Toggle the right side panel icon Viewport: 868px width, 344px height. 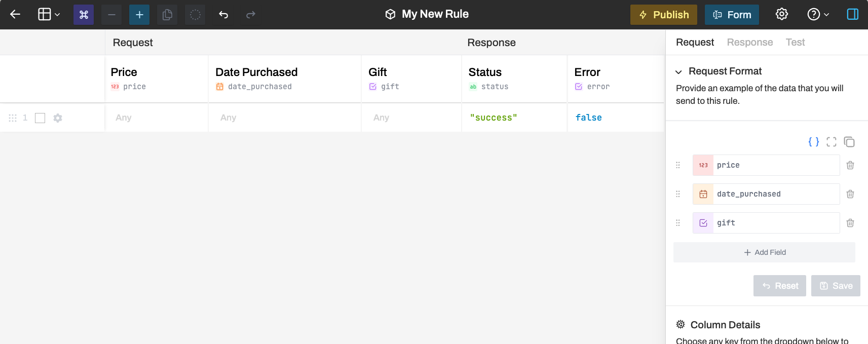pos(853,15)
